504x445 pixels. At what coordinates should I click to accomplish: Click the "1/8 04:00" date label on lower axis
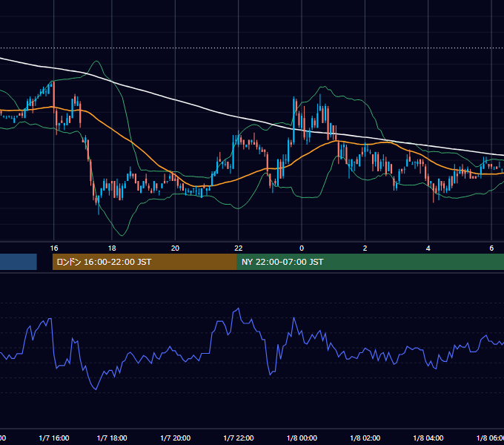click(428, 438)
